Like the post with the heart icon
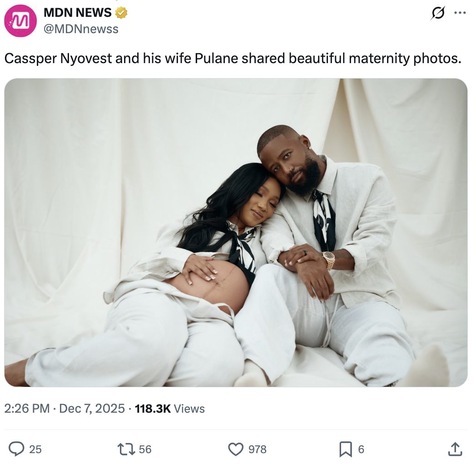 [236, 449]
